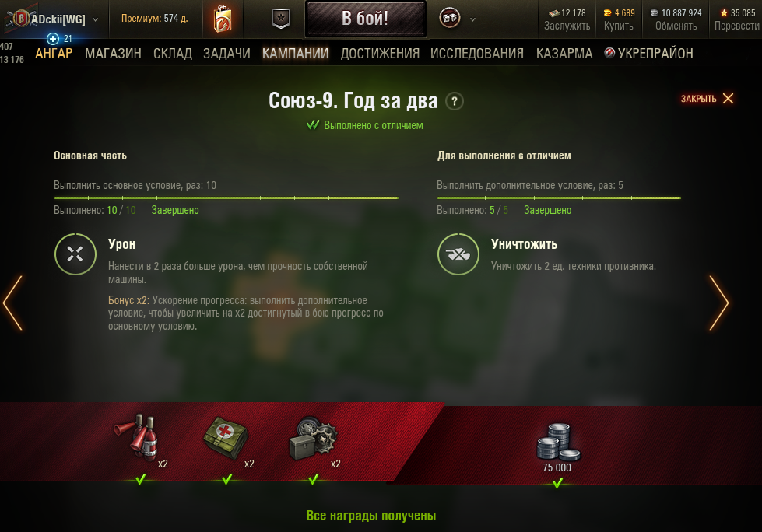The width and height of the screenshot is (762, 532).
Task: Click the question mark help icon
Action: point(455,101)
